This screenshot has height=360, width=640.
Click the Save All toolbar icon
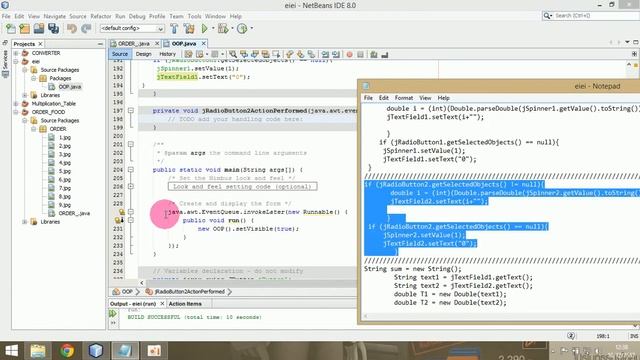tap(53, 29)
